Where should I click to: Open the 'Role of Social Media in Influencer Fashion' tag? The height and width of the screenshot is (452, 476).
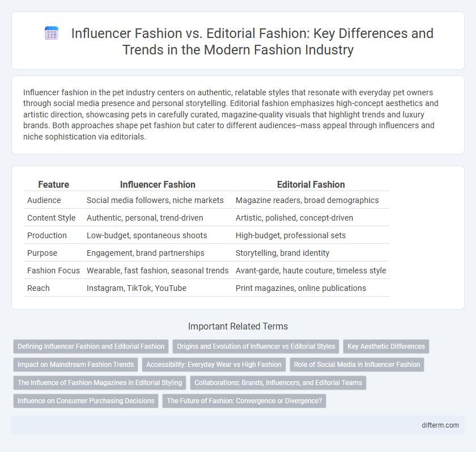click(357, 365)
